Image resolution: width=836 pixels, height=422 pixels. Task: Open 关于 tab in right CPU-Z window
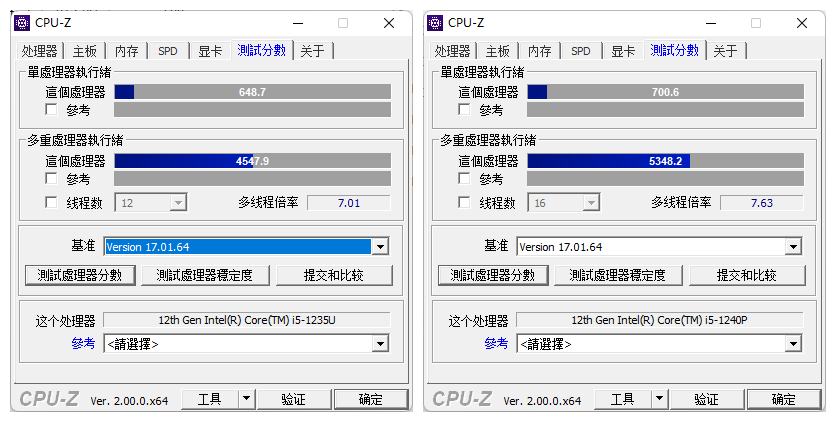click(726, 51)
